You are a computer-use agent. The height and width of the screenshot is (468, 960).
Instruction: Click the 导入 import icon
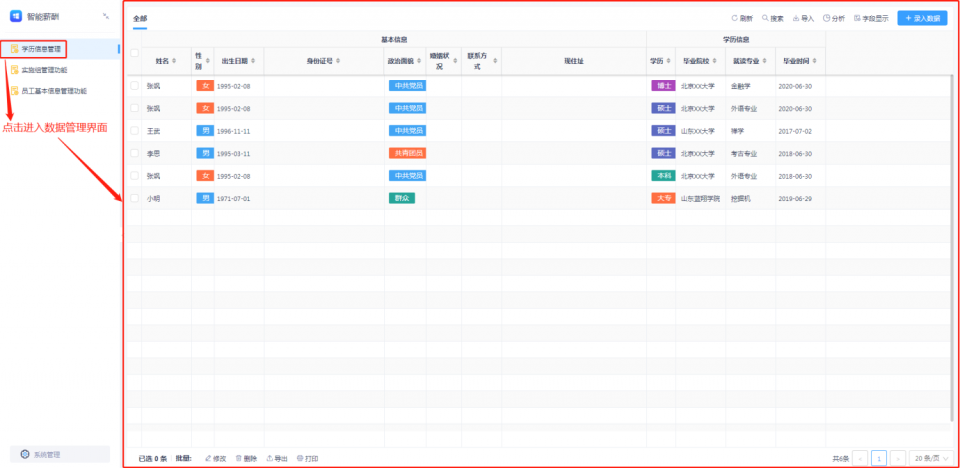[x=796, y=18]
